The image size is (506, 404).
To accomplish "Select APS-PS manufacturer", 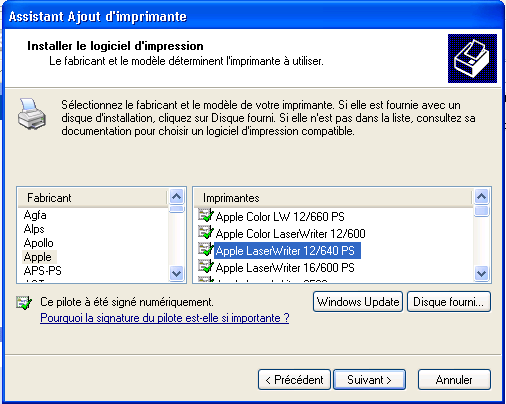I will 43,270.
